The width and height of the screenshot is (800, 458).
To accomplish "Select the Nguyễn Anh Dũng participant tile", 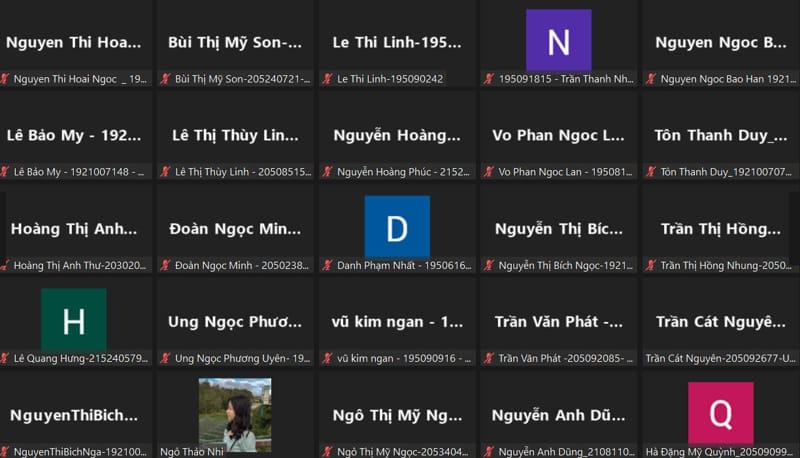I will (558, 414).
